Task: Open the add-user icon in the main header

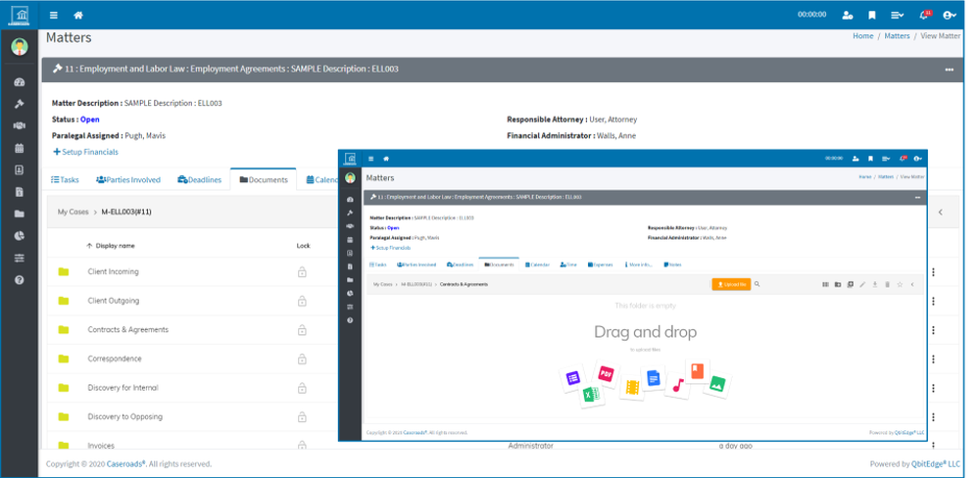Action: tap(848, 15)
